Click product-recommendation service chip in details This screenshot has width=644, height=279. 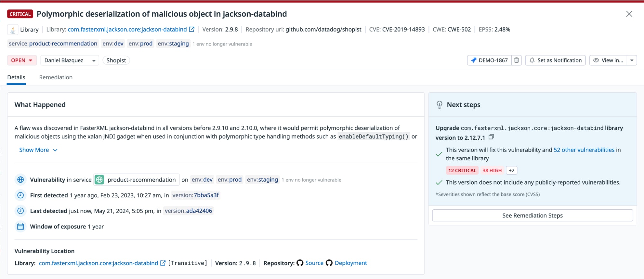point(137,180)
